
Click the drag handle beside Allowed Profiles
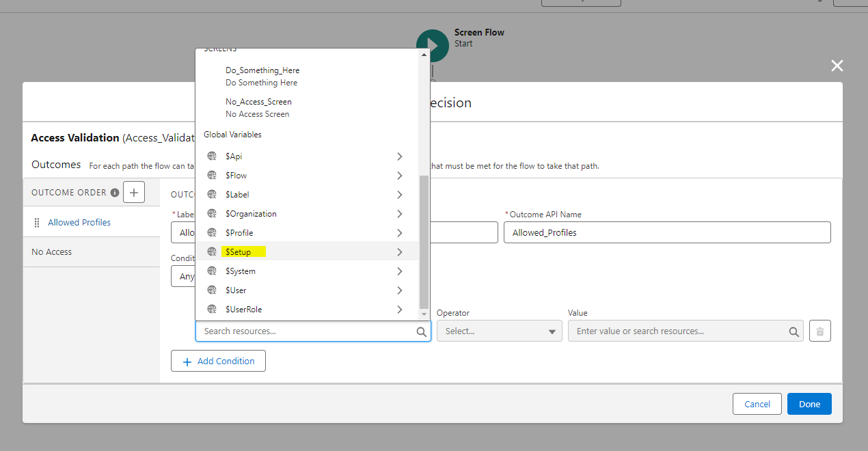pyautogui.click(x=37, y=223)
